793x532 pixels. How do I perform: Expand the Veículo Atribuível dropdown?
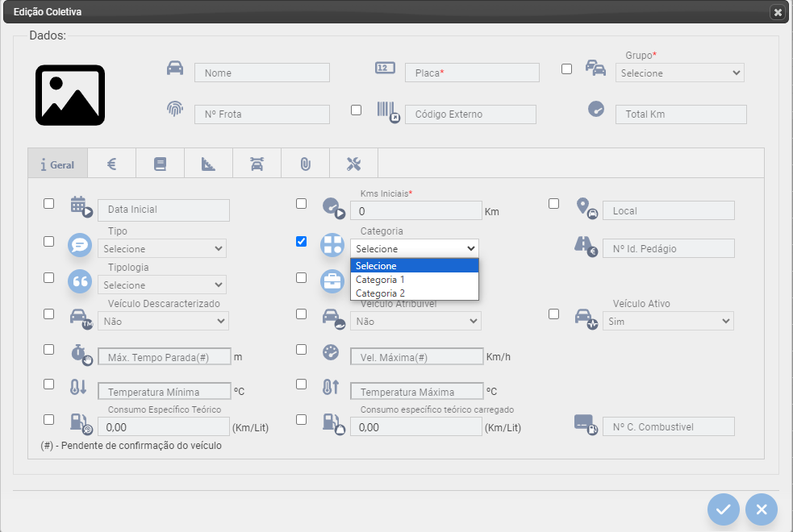point(415,321)
